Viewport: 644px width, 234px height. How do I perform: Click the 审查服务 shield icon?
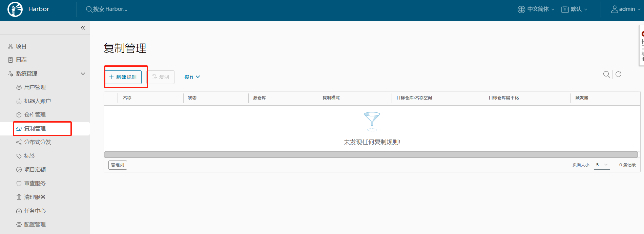click(19, 184)
